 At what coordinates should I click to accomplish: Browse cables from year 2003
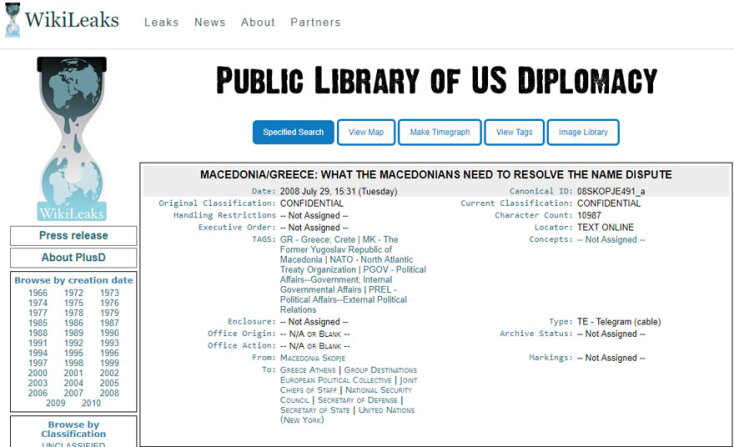[x=38, y=383]
